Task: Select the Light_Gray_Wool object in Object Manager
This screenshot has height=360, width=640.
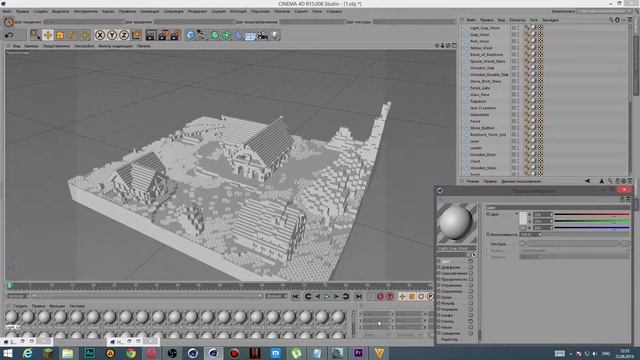Action: point(484,28)
